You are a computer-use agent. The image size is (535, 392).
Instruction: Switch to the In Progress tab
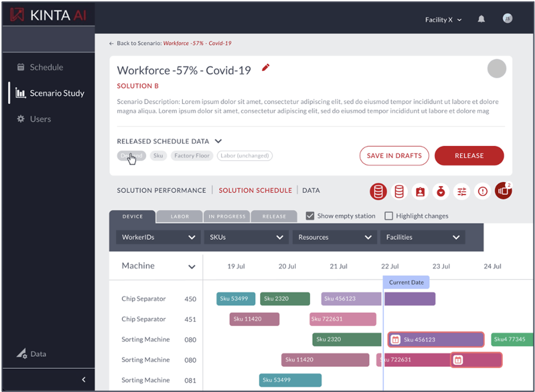[x=227, y=216]
